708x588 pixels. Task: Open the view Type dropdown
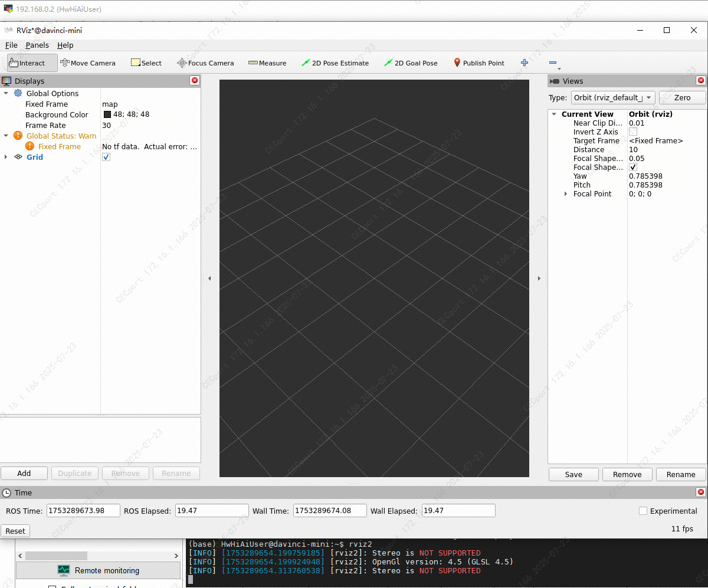(x=613, y=97)
